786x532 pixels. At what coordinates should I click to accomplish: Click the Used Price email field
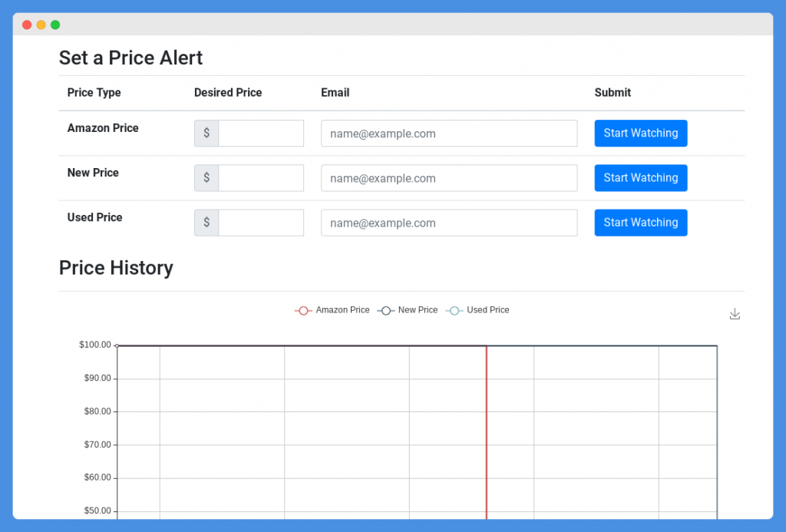coord(449,222)
